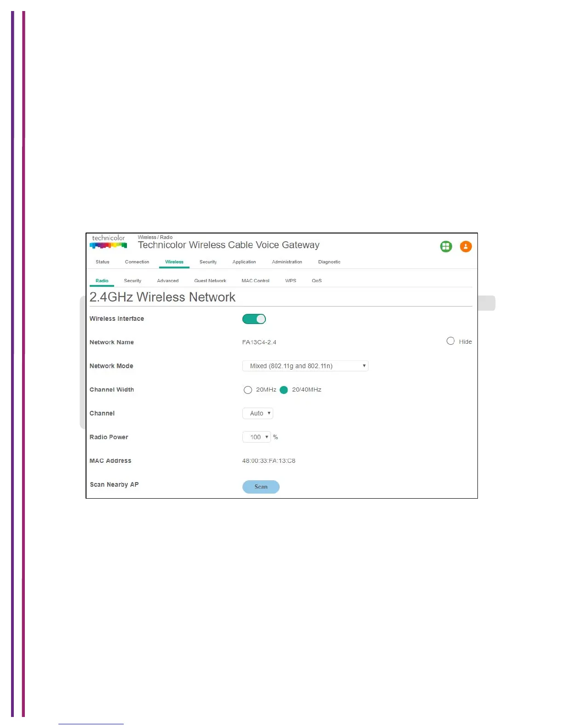Screen dimensions: 563x728
Task: Open the Application menu
Action: pos(244,262)
